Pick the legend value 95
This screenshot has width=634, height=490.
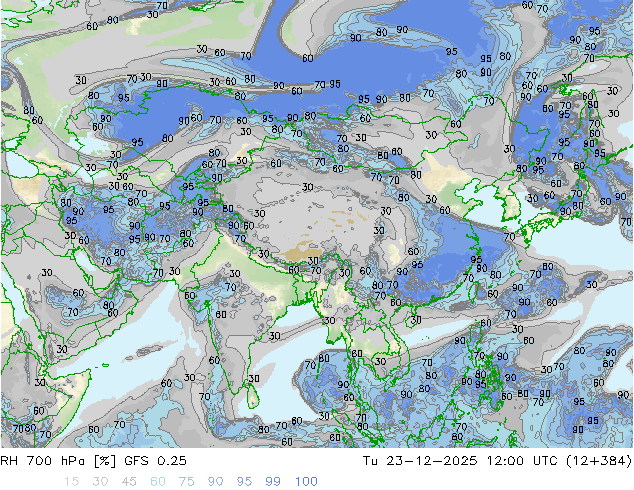tap(245, 482)
